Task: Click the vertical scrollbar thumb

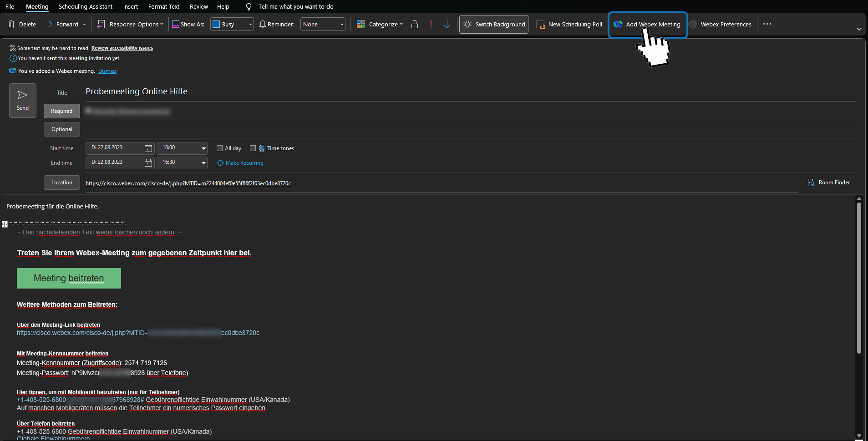Action: (859, 278)
